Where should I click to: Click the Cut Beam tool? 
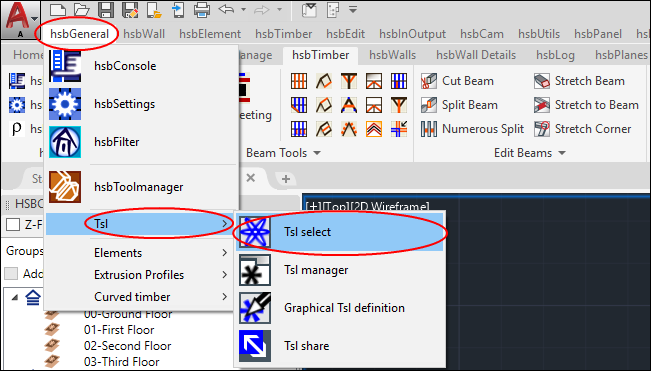[x=457, y=81]
